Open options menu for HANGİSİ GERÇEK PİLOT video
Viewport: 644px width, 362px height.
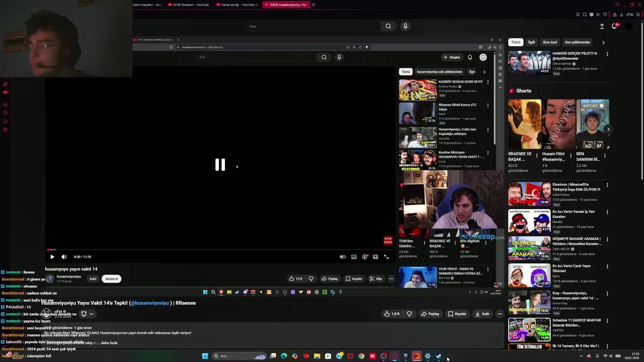(607, 54)
